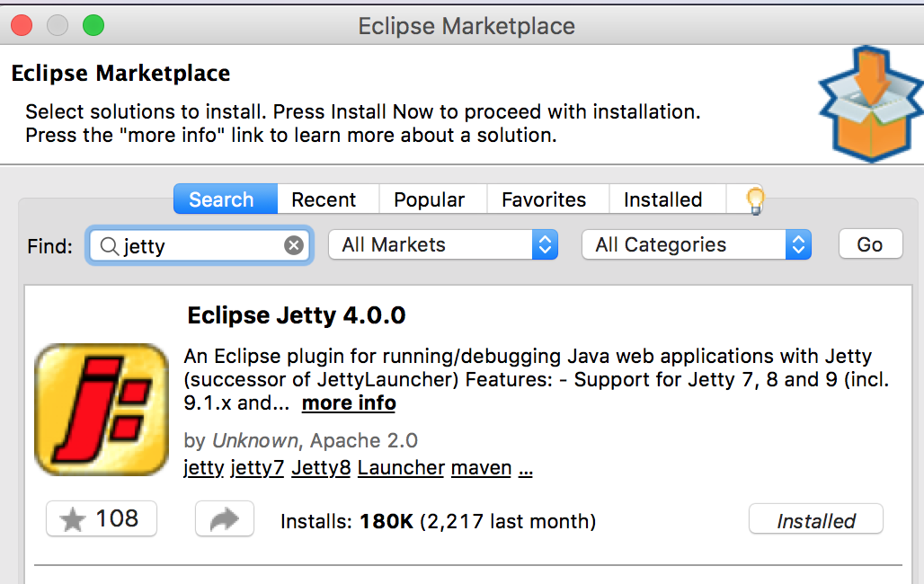Switch to the Popular tab
924x584 pixels.
pyautogui.click(x=430, y=199)
